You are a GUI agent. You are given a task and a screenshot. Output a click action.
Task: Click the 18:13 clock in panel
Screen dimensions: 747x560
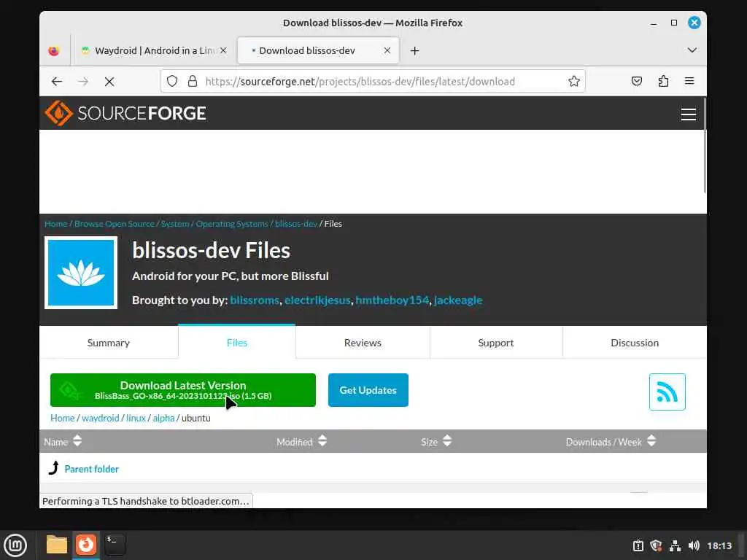tap(719, 545)
